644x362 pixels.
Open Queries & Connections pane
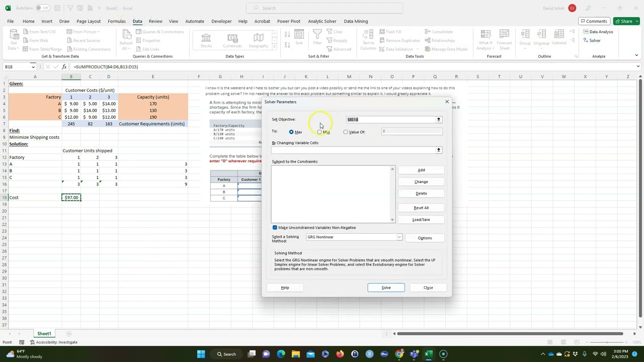tap(160, 32)
